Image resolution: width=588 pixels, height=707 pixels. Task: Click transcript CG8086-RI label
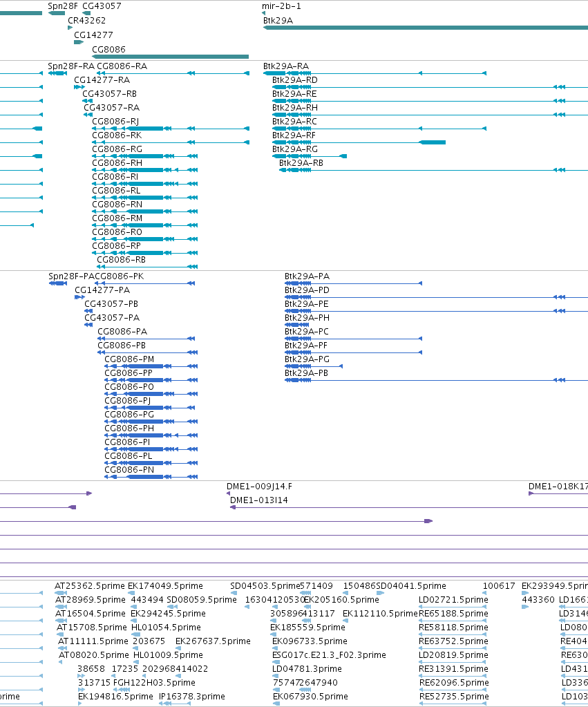tap(115, 177)
